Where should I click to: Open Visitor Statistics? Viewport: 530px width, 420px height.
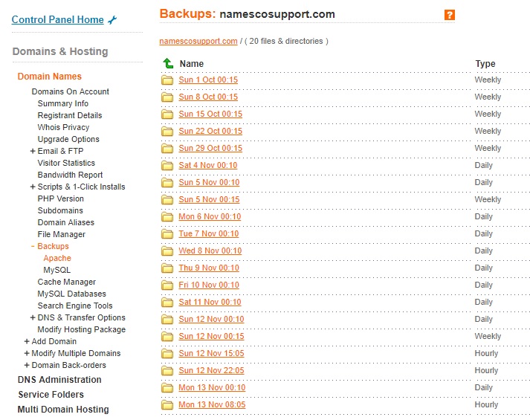[x=66, y=163]
